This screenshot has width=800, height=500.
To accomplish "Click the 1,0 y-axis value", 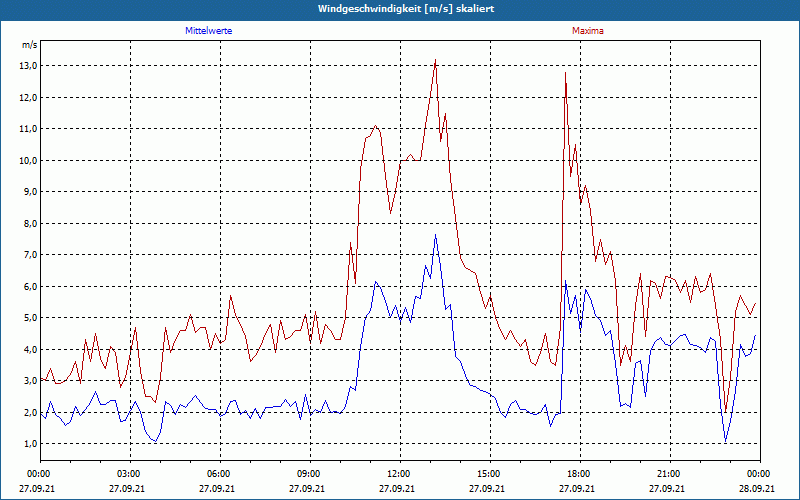I will (30, 444).
